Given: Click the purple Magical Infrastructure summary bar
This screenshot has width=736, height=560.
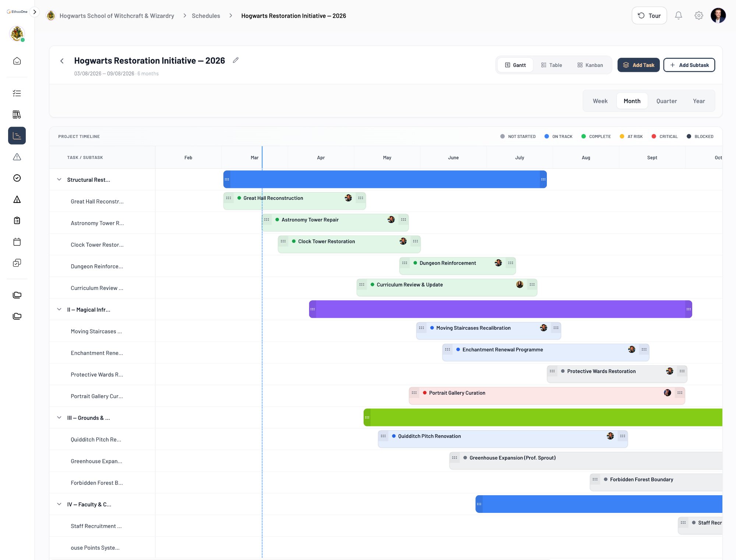Looking at the screenshot, I should pos(500,309).
